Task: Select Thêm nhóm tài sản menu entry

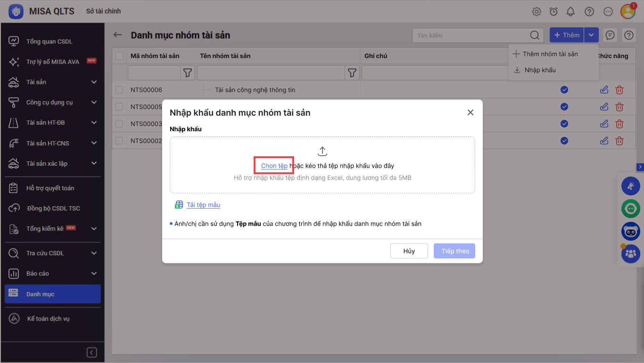Action: tap(550, 54)
